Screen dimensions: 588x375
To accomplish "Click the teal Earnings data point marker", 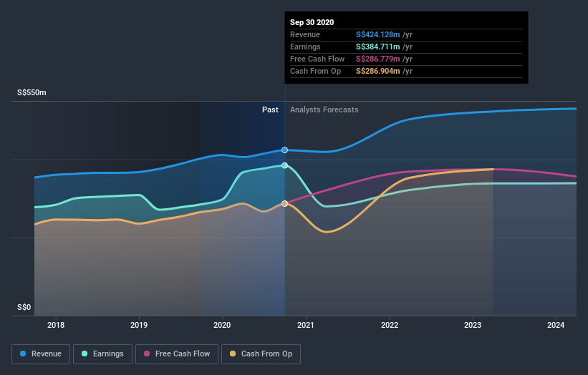I will point(284,165).
